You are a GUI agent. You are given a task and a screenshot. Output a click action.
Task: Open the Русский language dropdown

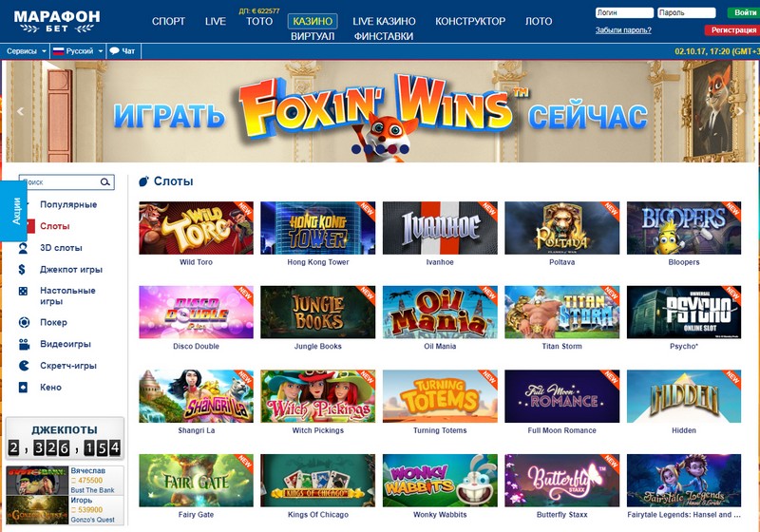tap(78, 51)
